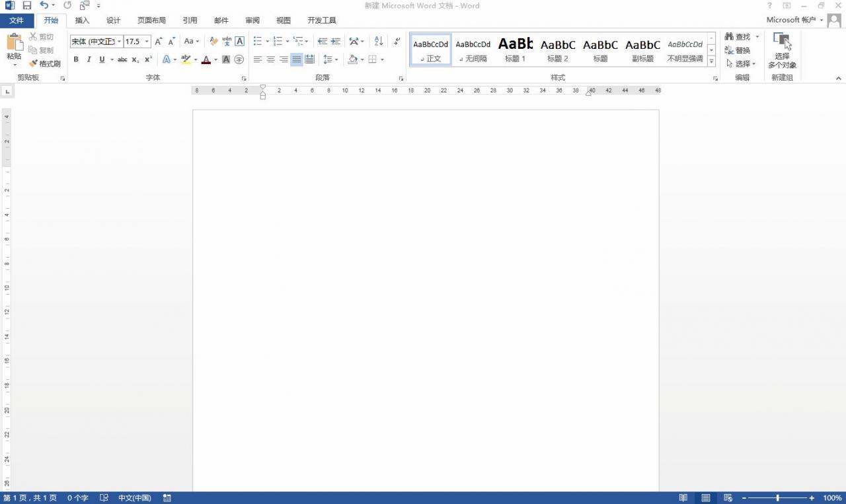Screen dimensions: 846x504
Task: Switch to Read Mode from the status bar
Action: (683, 497)
